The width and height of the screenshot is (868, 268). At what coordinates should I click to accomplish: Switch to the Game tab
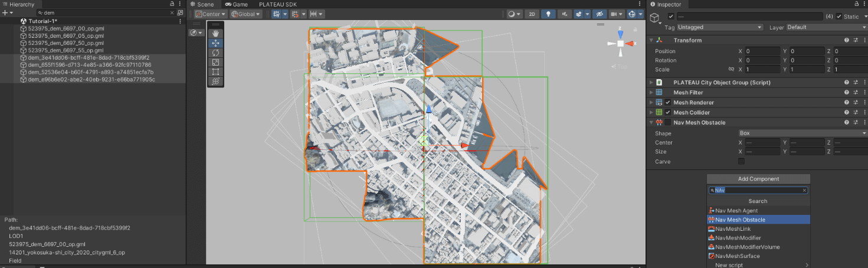point(235,4)
